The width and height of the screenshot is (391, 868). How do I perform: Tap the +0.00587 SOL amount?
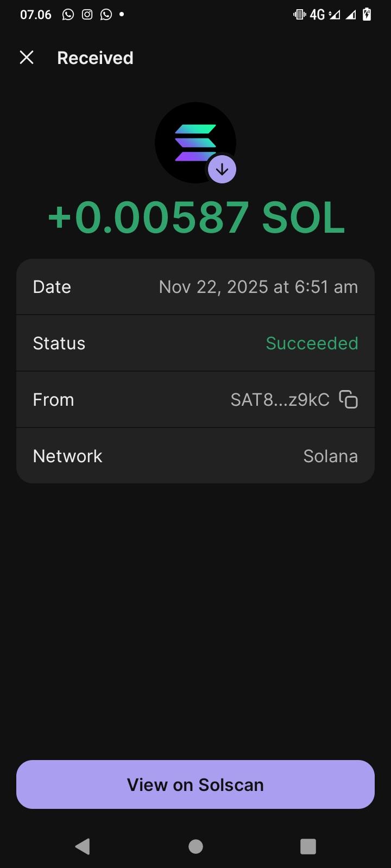(x=195, y=218)
